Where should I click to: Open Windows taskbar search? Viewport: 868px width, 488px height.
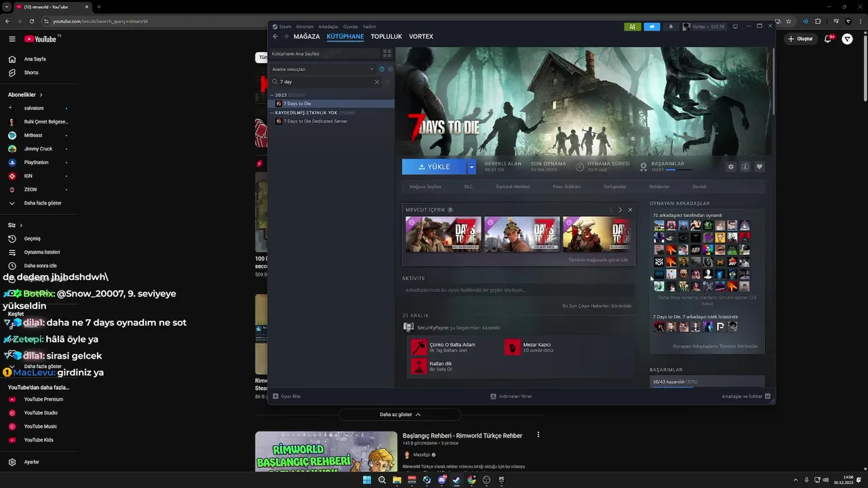coord(382,480)
